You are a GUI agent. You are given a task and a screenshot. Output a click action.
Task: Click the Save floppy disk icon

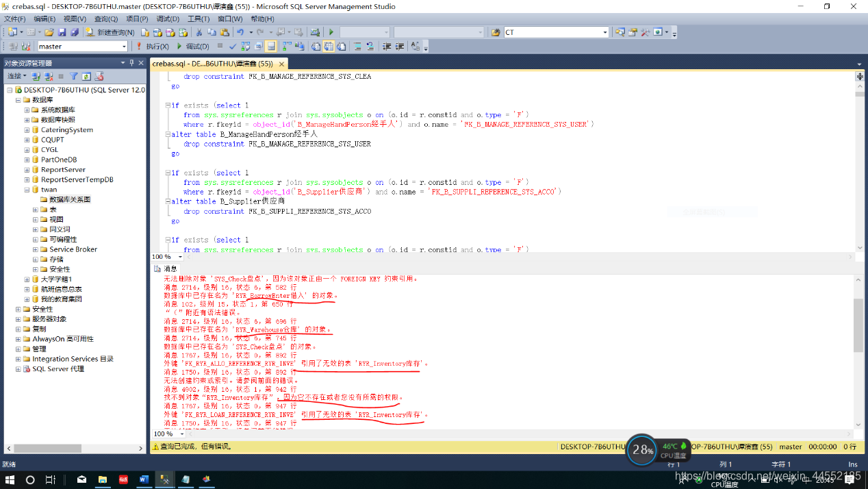(61, 32)
